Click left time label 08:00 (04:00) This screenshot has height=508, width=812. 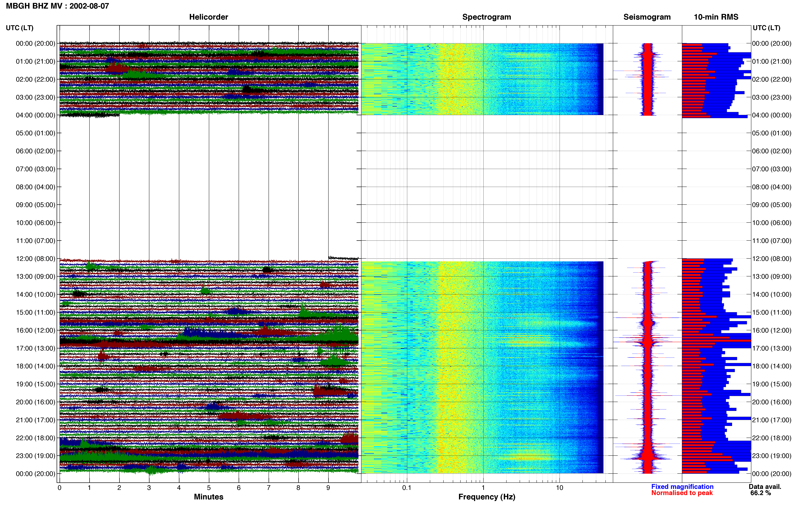(36, 187)
